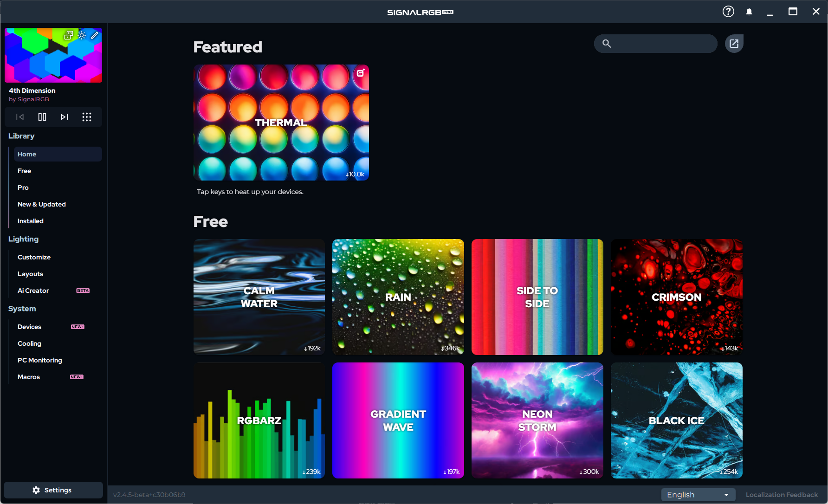Open the dotted grid effects menu
The height and width of the screenshot is (504, 828).
(87, 117)
